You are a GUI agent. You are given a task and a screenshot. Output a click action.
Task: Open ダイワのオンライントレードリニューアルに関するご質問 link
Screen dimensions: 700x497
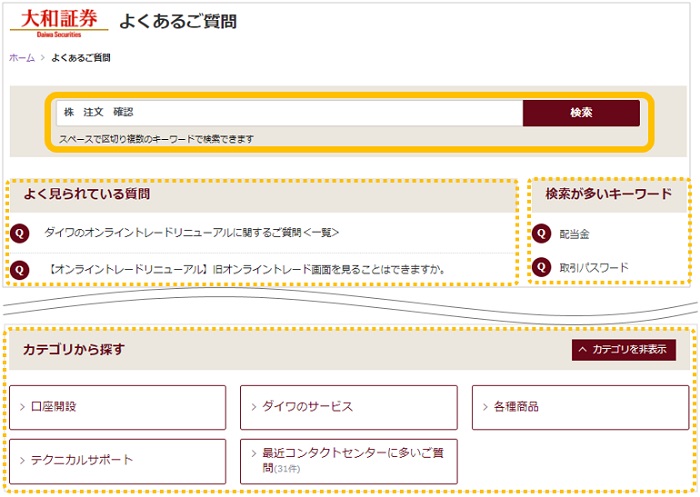point(191,233)
